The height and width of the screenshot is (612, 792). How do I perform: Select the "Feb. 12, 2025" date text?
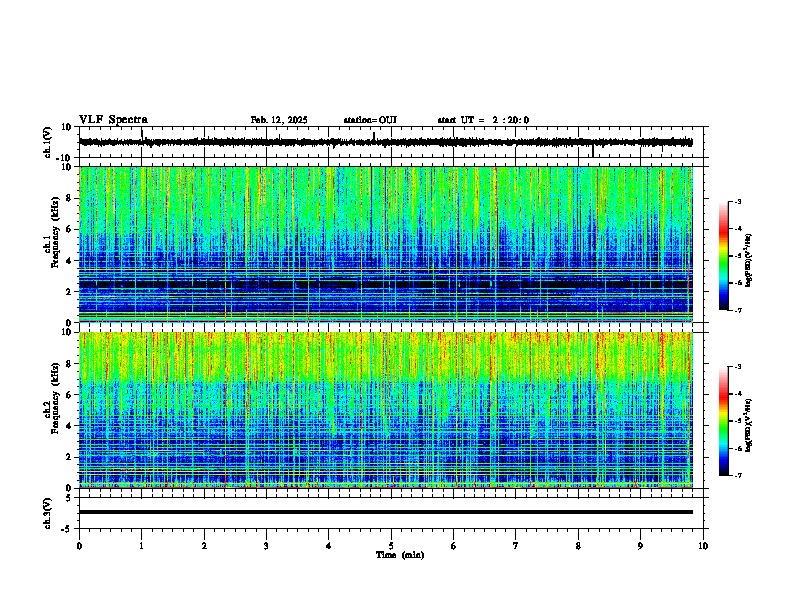pyautogui.click(x=279, y=120)
